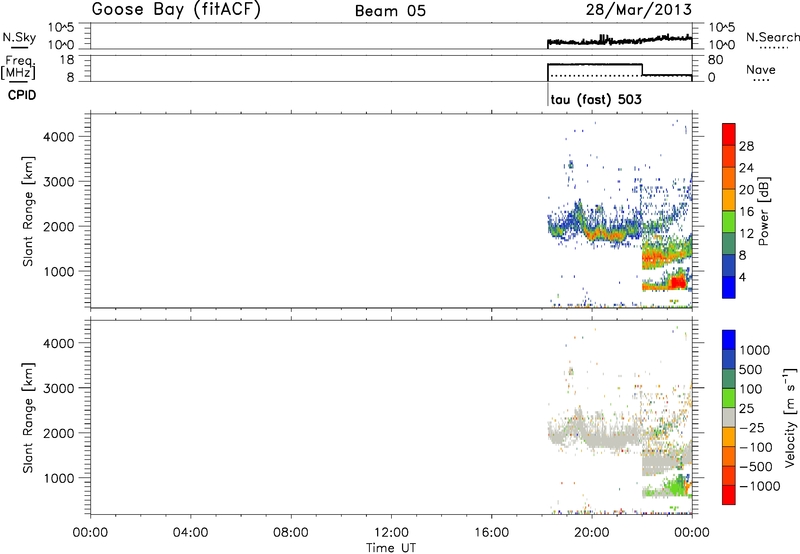Click the "08:00" time tick label
The height and width of the screenshot is (554, 800).
tap(290, 533)
